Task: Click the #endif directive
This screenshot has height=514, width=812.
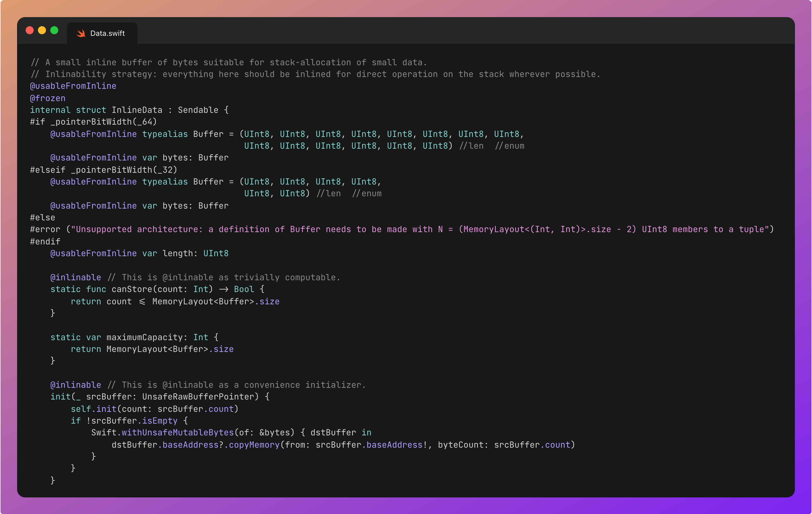Action: (x=45, y=241)
